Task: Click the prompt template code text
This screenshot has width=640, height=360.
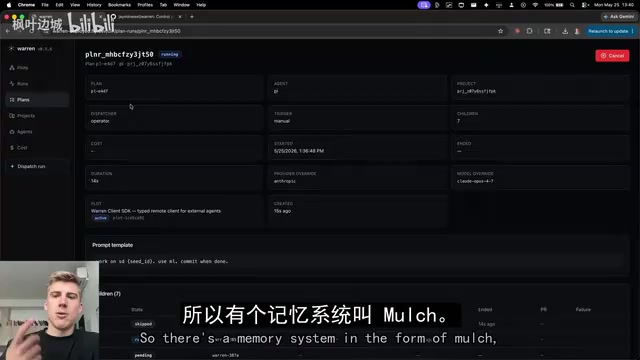Action: [162, 261]
